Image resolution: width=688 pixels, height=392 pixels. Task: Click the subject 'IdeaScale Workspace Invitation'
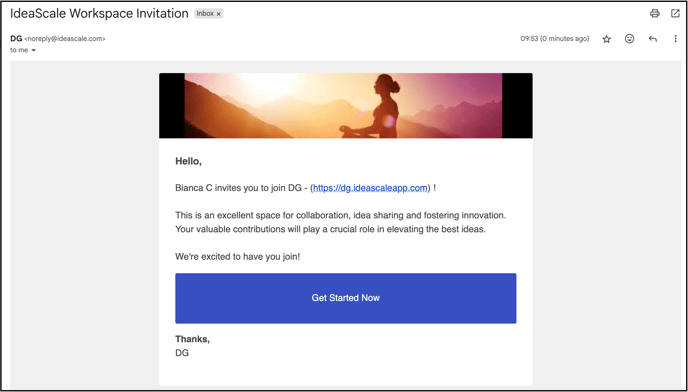point(99,14)
